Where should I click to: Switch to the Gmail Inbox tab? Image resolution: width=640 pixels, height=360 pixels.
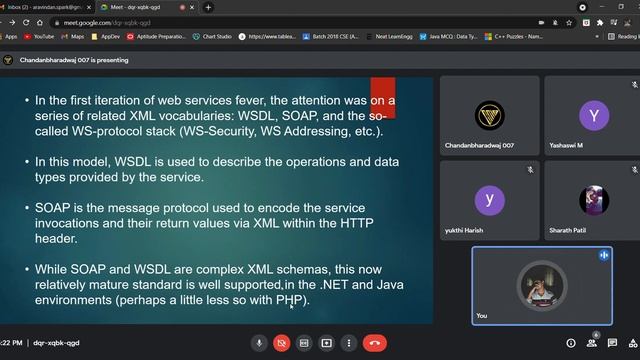pos(45,7)
